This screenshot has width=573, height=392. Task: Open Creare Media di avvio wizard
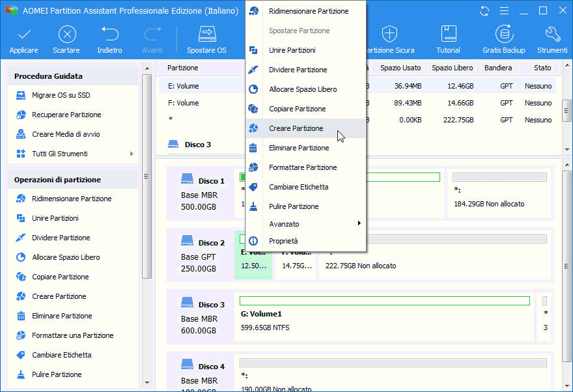click(58, 134)
